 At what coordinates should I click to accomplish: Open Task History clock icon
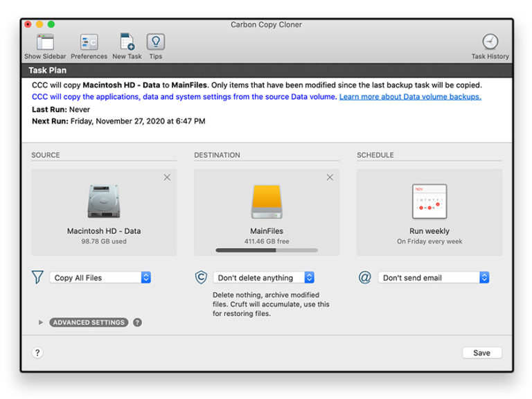tap(490, 43)
